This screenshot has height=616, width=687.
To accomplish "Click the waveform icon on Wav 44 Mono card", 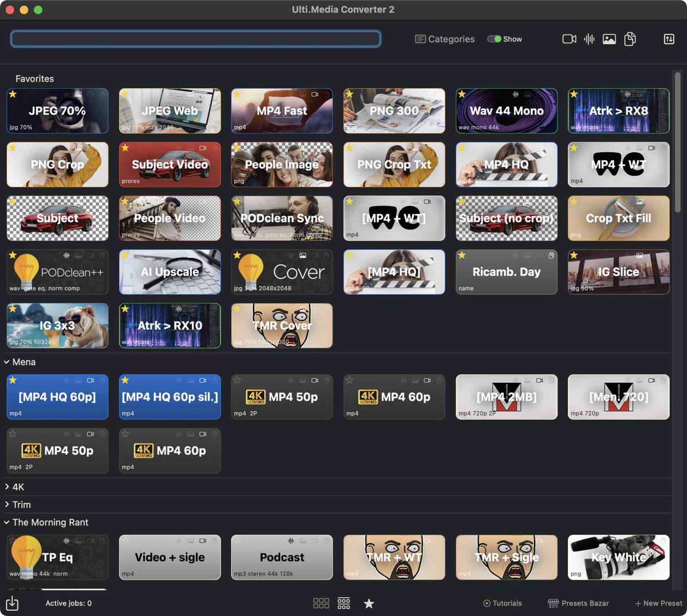I will coord(515,94).
